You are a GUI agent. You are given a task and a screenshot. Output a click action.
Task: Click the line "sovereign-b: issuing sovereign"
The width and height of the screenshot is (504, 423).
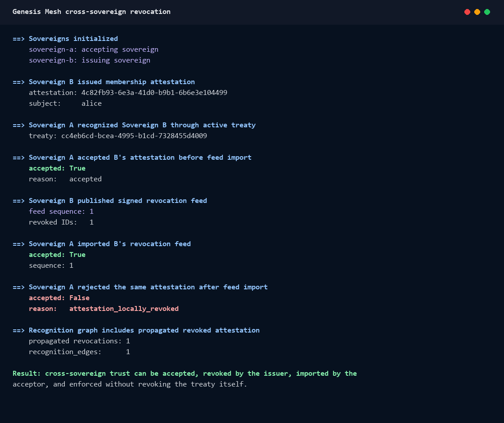90,60
